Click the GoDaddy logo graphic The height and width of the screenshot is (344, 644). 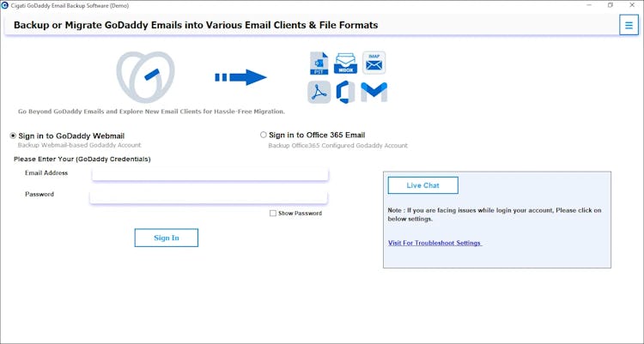click(x=145, y=76)
